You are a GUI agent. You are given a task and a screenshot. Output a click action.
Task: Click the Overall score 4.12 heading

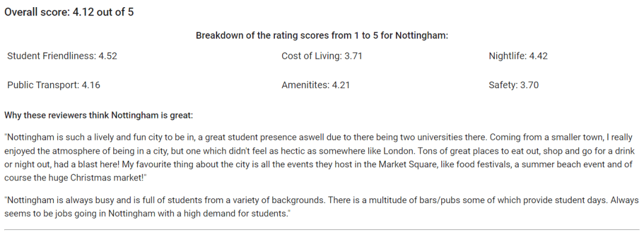pyautogui.click(x=69, y=12)
